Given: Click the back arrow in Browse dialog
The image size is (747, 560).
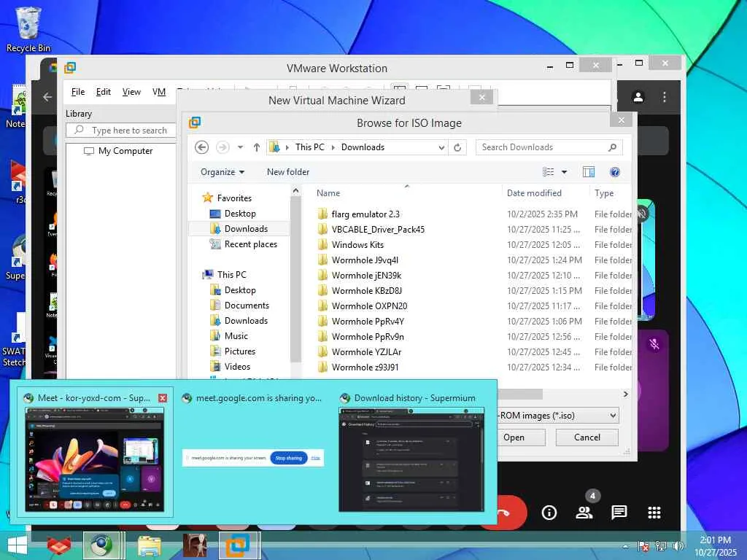Looking at the screenshot, I should pyautogui.click(x=201, y=147).
